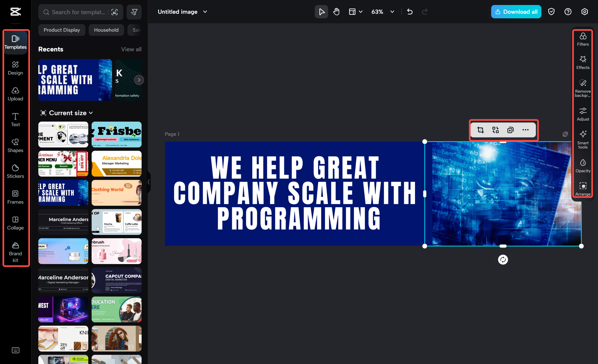The image size is (598, 364).
Task: Open the Stickers panel
Action: pos(15,171)
